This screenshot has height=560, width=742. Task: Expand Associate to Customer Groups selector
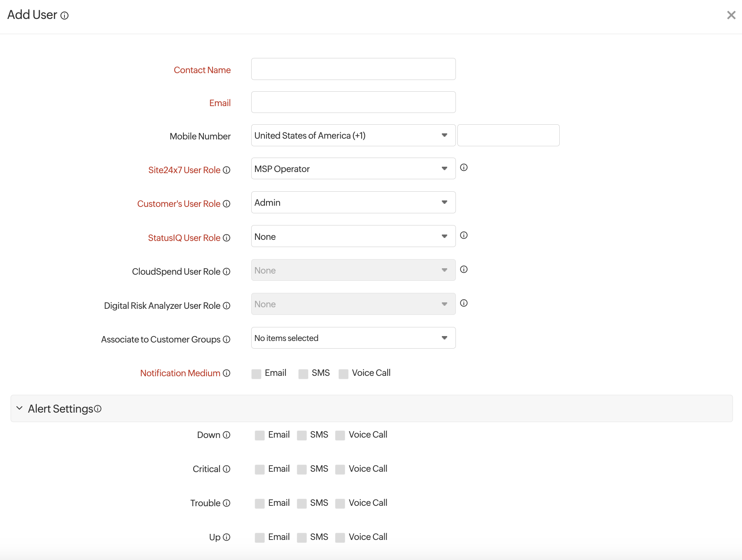click(353, 338)
